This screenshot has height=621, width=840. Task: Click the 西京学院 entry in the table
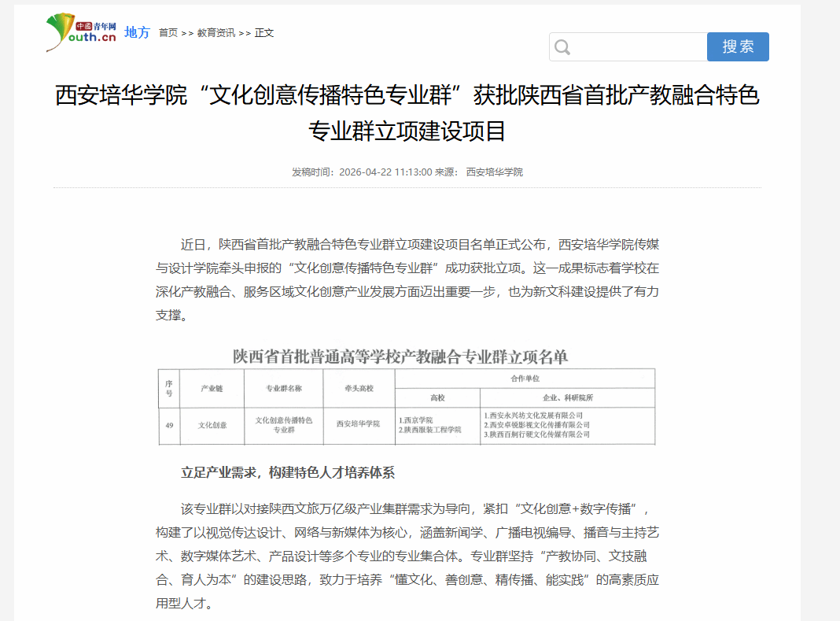pyautogui.click(x=417, y=420)
